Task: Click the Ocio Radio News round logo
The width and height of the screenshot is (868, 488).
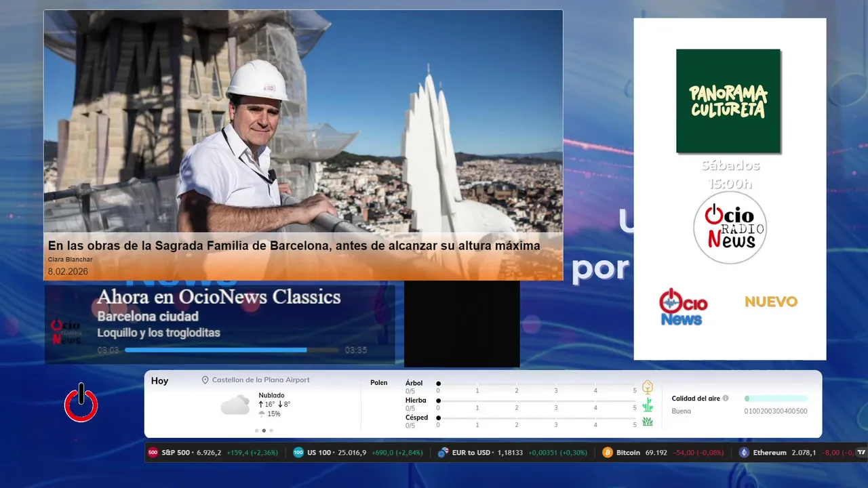Action: click(730, 228)
